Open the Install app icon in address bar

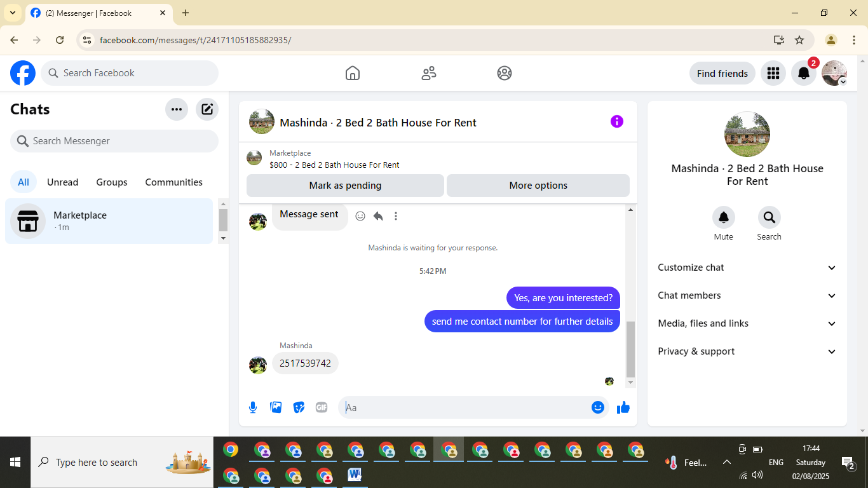pyautogui.click(x=779, y=40)
